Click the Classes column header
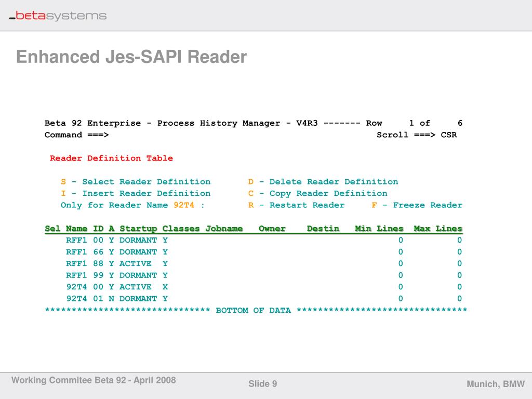This screenshot has height=399, width=532. 181,229
